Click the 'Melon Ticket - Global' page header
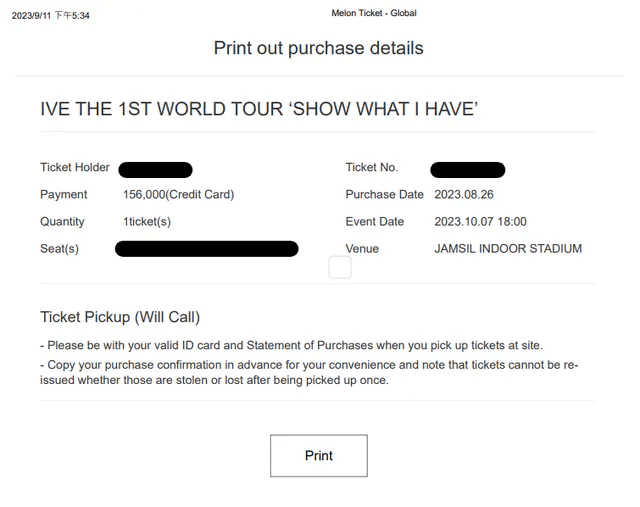 click(x=374, y=13)
